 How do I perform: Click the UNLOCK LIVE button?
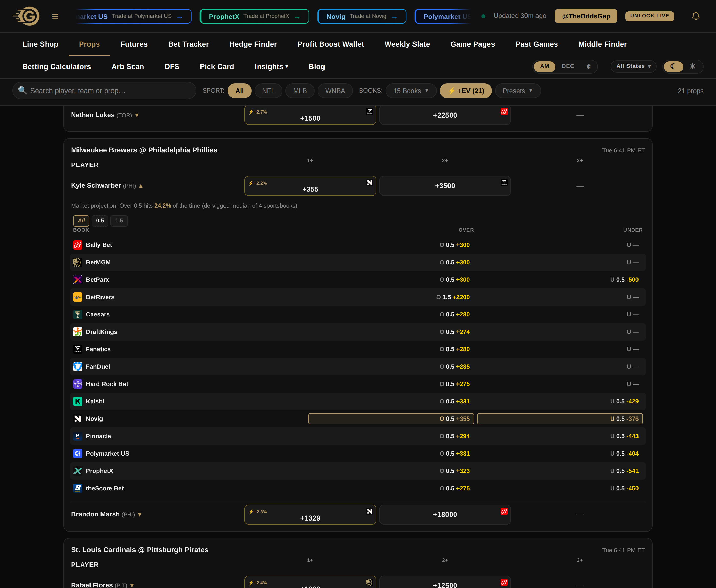tap(649, 16)
